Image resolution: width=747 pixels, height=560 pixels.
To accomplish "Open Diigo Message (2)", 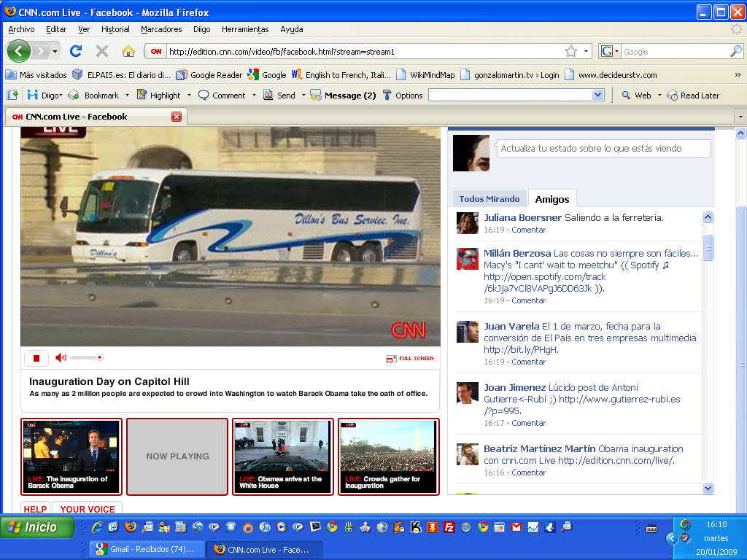I will click(x=343, y=96).
